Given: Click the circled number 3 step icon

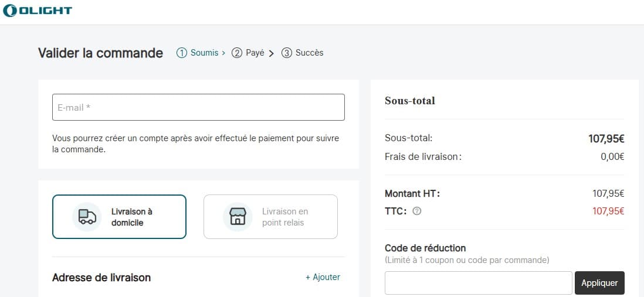Looking at the screenshot, I should (x=287, y=53).
